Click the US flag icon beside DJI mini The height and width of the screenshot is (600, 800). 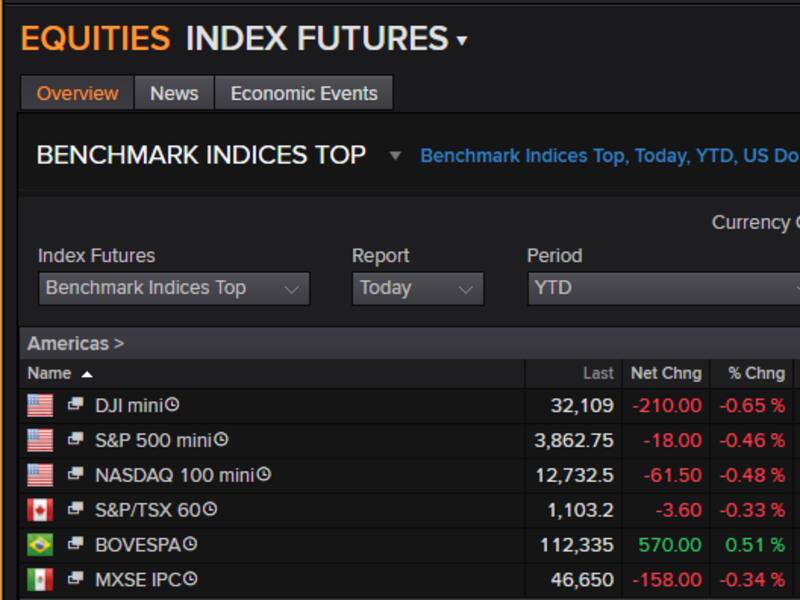40,405
